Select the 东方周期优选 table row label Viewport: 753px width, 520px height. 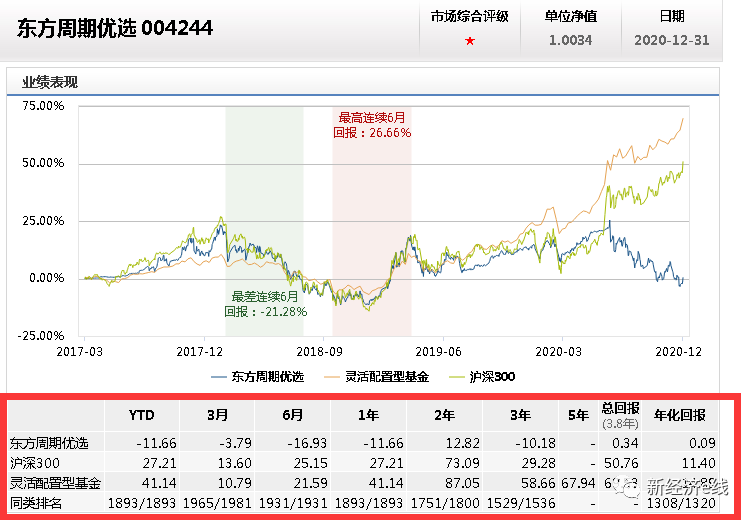49,443
